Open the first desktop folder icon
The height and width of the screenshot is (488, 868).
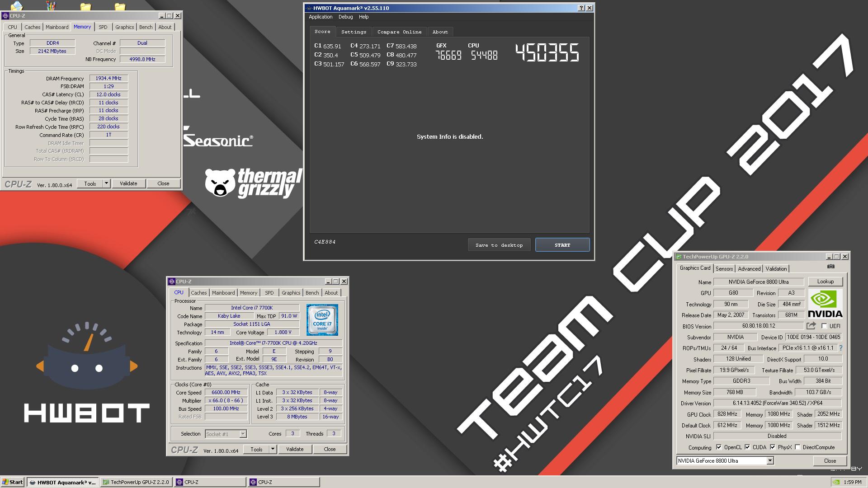pyautogui.click(x=85, y=6)
